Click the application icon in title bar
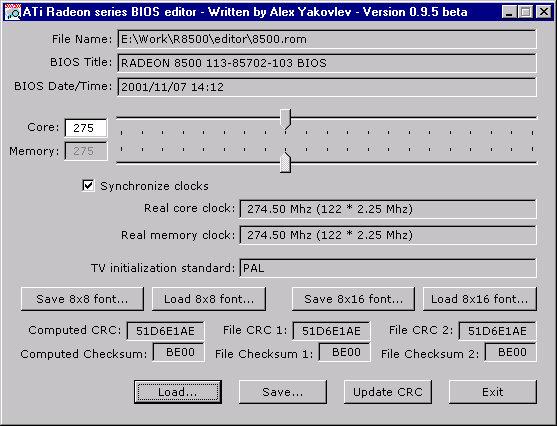This screenshot has width=557, height=426. coord(13,12)
